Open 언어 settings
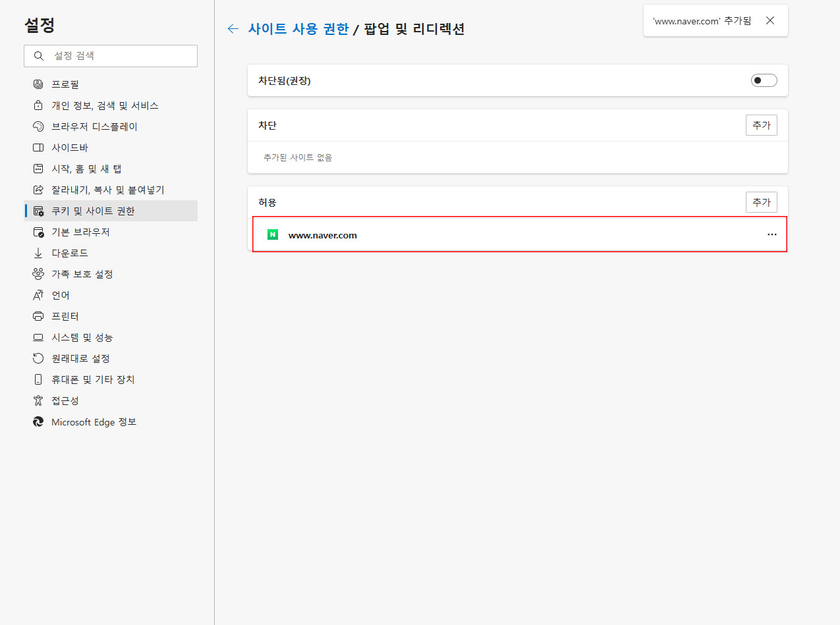 111,295
